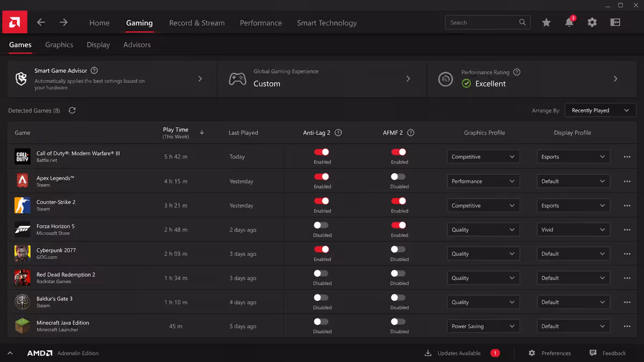Open the Graphics sub-tab
Screen dimensions: 644x362
point(59,45)
